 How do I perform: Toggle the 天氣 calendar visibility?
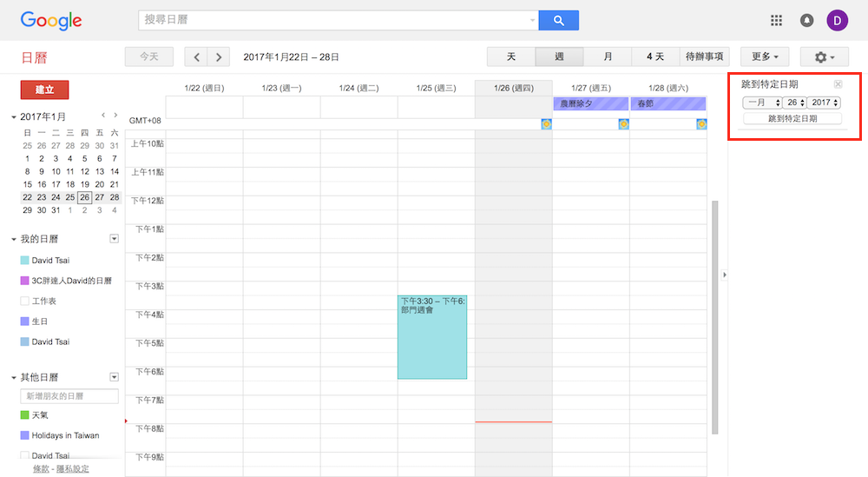pos(25,415)
